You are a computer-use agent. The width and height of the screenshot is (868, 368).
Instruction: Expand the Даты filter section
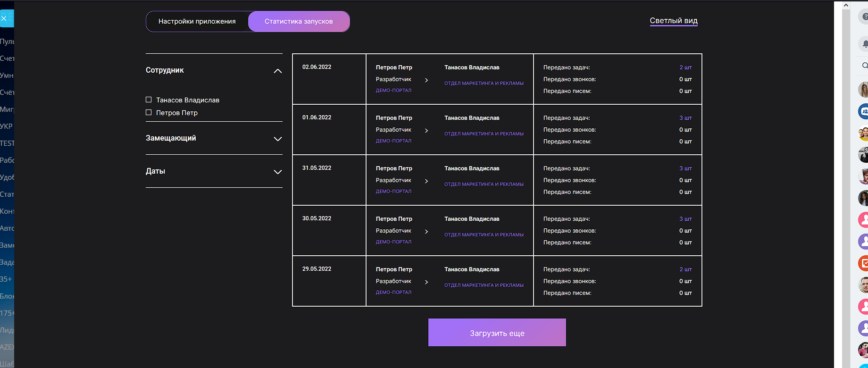[277, 172]
